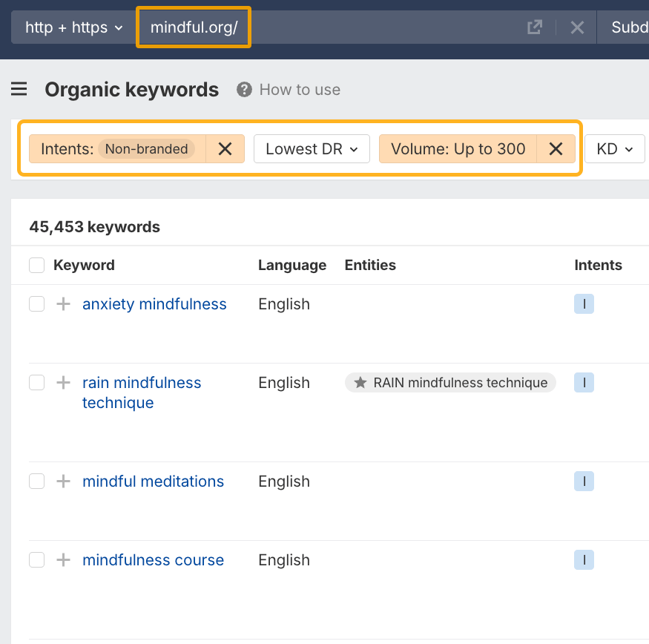649x644 pixels.
Task: Open the rain mindfulness technique keyword link
Action: 142,392
